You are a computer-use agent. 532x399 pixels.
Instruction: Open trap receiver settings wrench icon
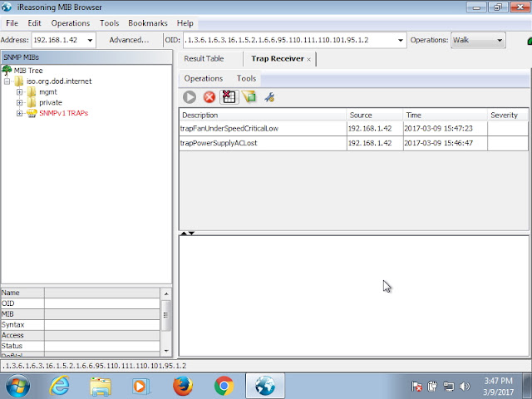pyautogui.click(x=269, y=97)
